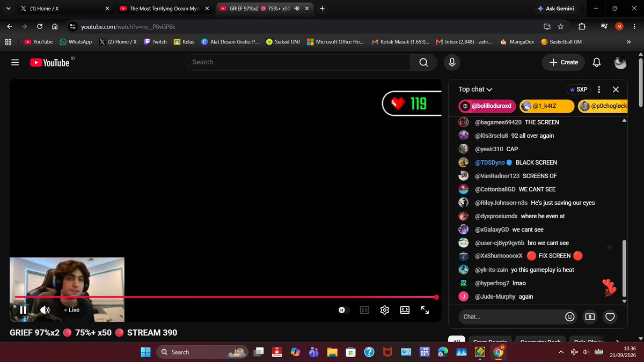Screen dimensions: 644x362
Task: Open the YouTube account avatar menu
Action: tap(620, 62)
